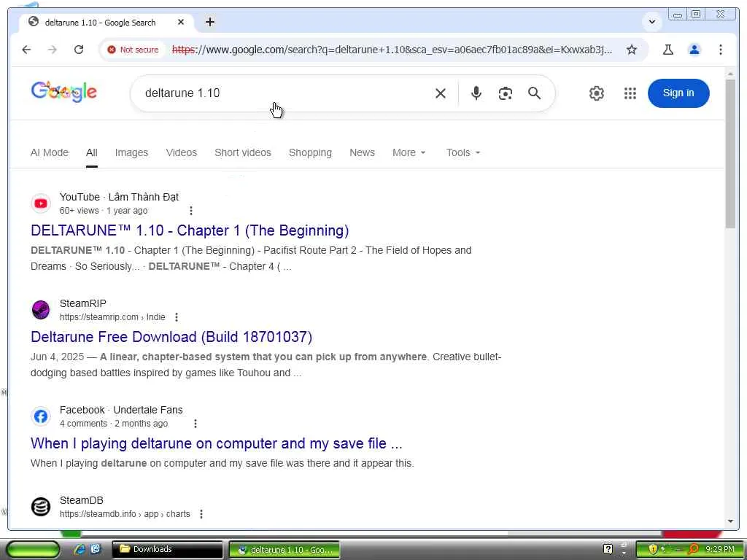The image size is (747, 560).
Task: Open options for SteamRIP result
Action: 177,317
